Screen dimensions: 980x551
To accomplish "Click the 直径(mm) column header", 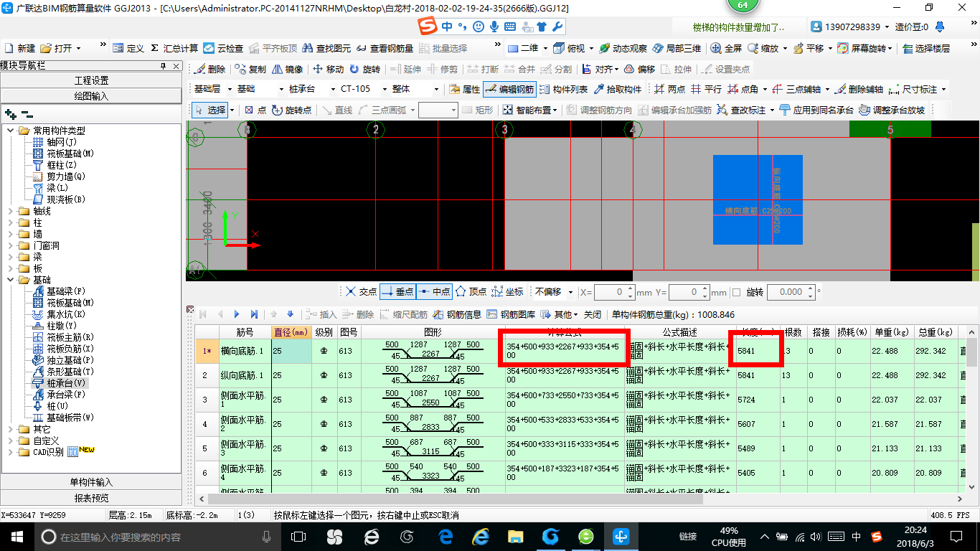I will (291, 332).
